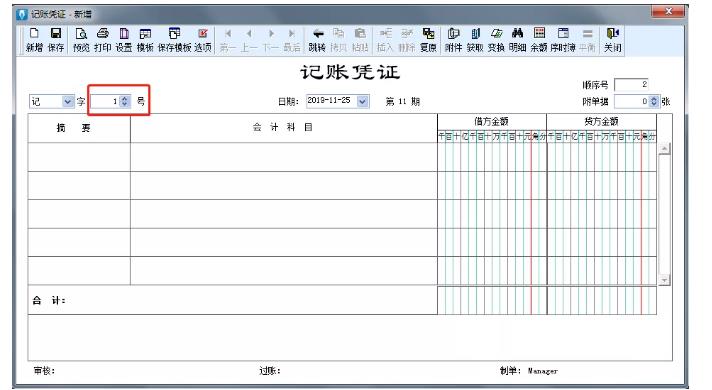Increase the voucher number 号 spinner
The height and width of the screenshot is (390, 712).
coord(125,99)
